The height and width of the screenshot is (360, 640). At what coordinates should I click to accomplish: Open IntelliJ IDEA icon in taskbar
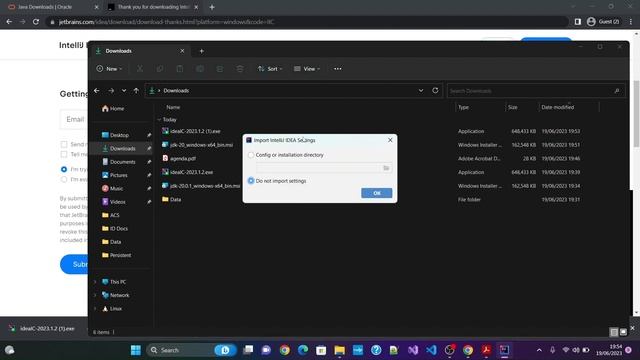click(504, 350)
